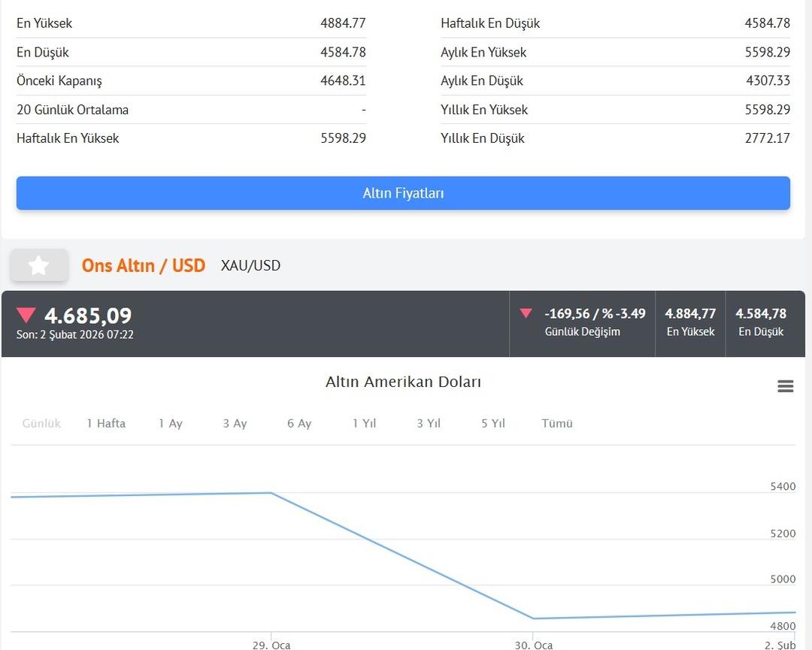The height and width of the screenshot is (650, 812).
Task: Select the 1 Ay range
Action: coord(171,424)
